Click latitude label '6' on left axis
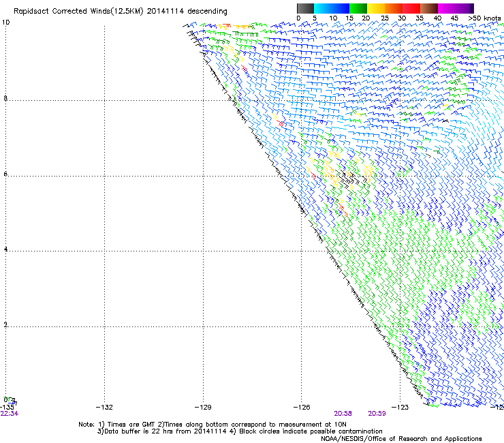504x443 pixels. pyautogui.click(x=5, y=174)
